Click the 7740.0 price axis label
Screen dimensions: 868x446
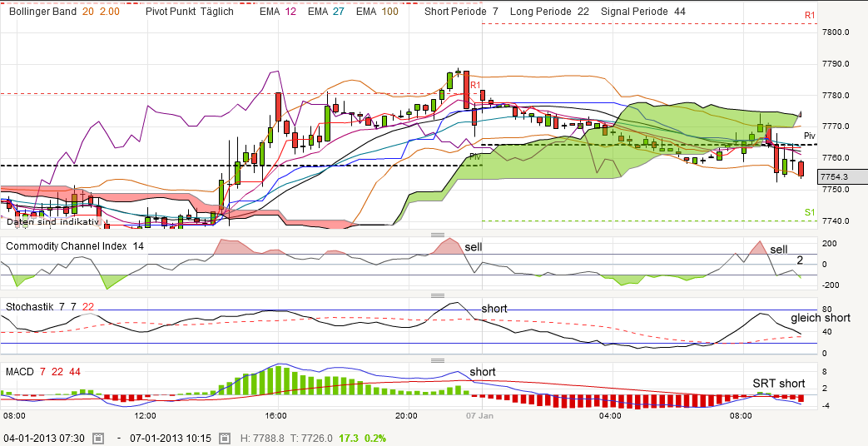836,221
